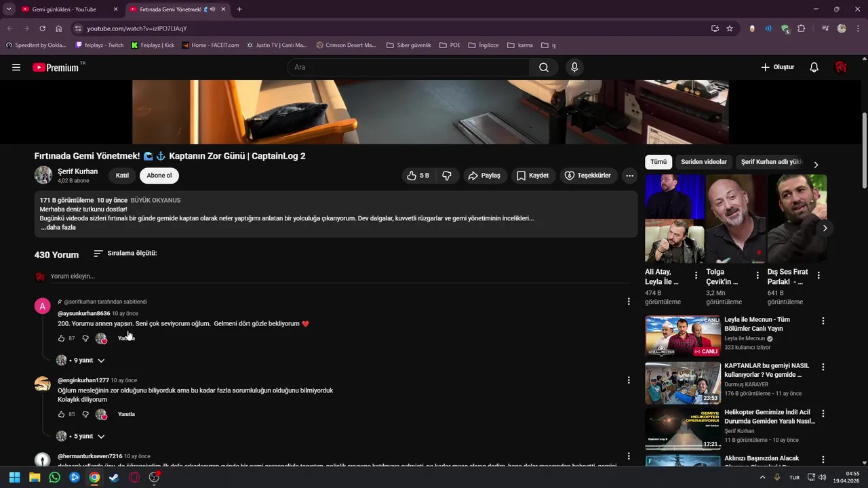Screen dimensions: 868x488
Task: Open Siber güvenlik bookmark folder
Action: click(408, 45)
